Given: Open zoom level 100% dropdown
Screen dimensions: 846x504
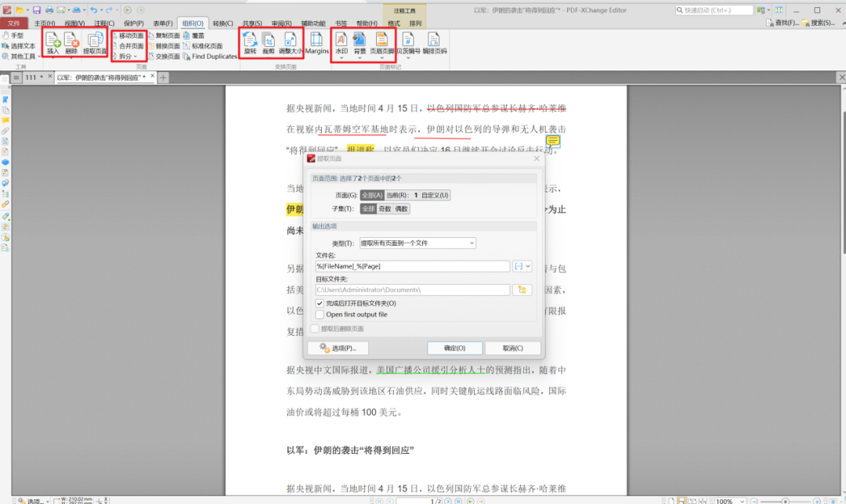Looking at the screenshot, I should pyautogui.click(x=743, y=501).
